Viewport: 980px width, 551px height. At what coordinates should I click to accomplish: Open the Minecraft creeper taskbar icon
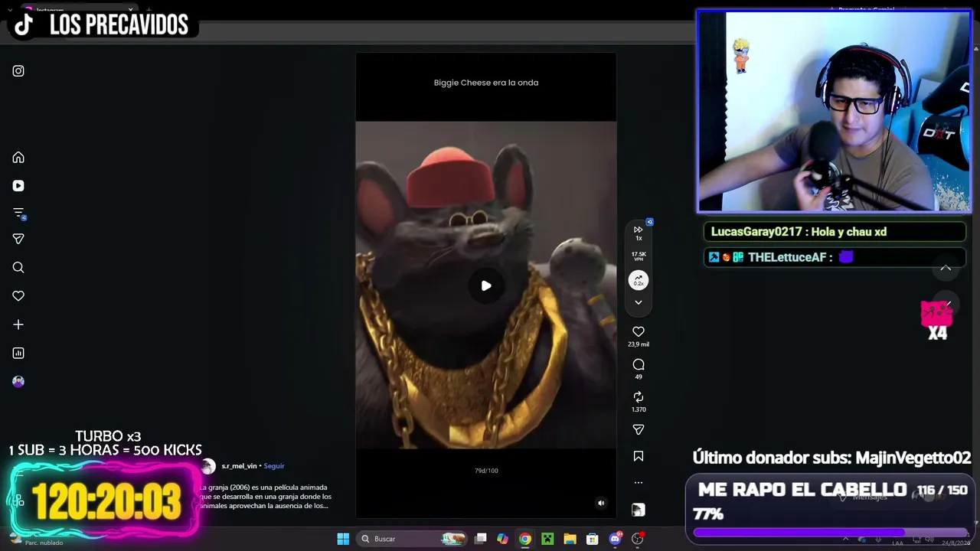click(x=547, y=539)
